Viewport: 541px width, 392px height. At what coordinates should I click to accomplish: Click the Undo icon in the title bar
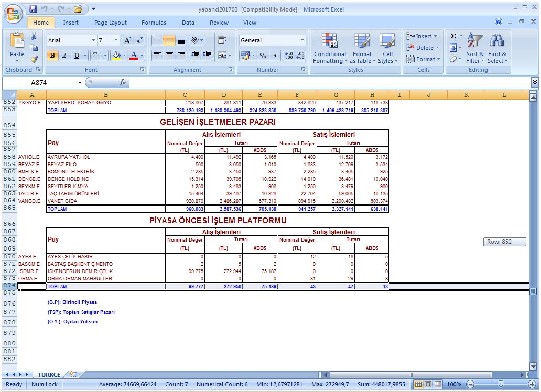coord(44,9)
